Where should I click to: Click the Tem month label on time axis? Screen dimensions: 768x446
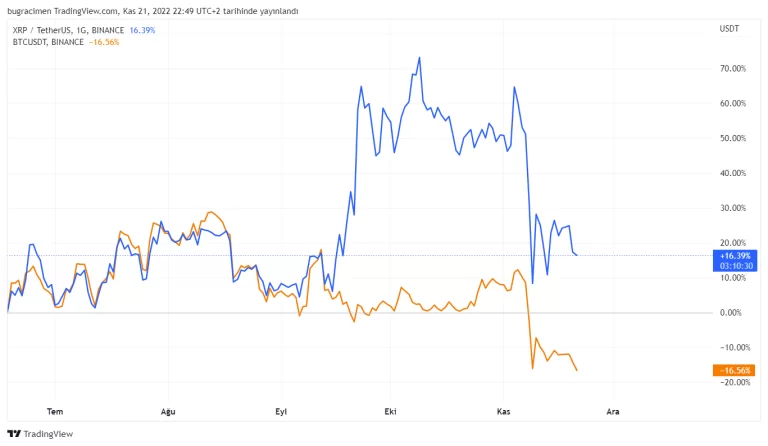pyautogui.click(x=55, y=411)
